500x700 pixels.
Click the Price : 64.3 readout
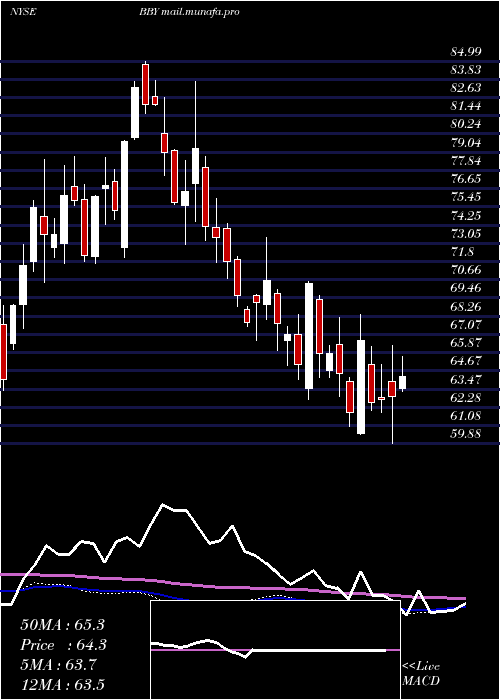(x=62, y=645)
